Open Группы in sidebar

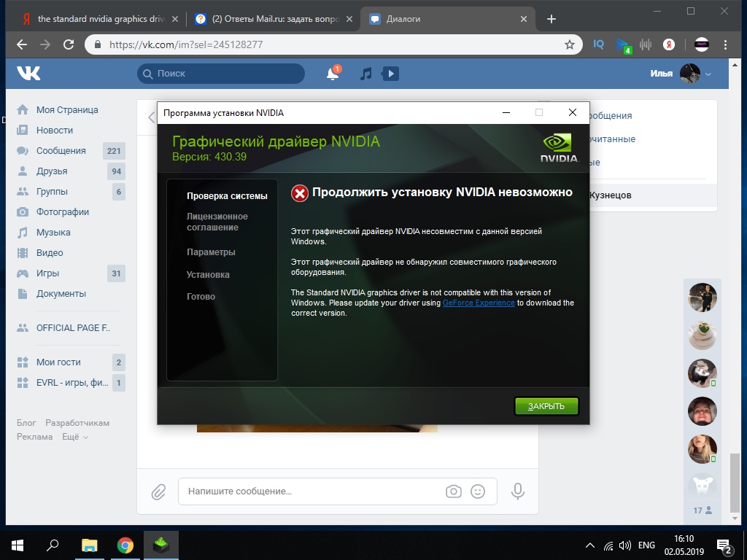(52, 192)
